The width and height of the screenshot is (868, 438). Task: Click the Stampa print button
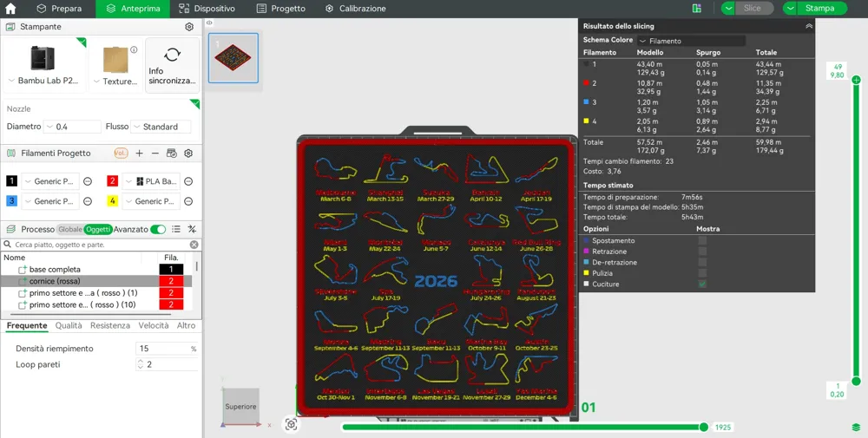[821, 9]
